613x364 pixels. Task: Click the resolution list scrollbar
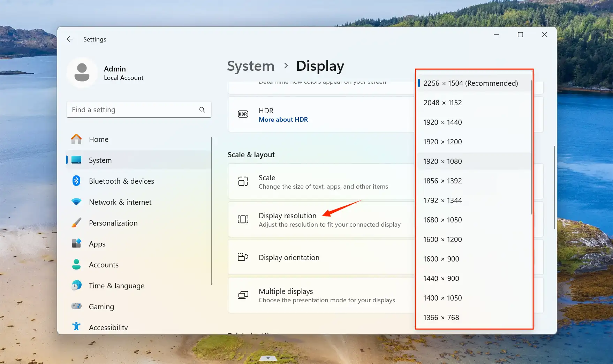pyautogui.click(x=531, y=147)
